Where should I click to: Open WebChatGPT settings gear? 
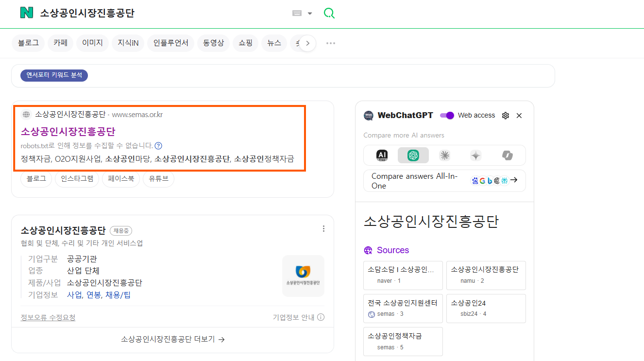point(505,116)
